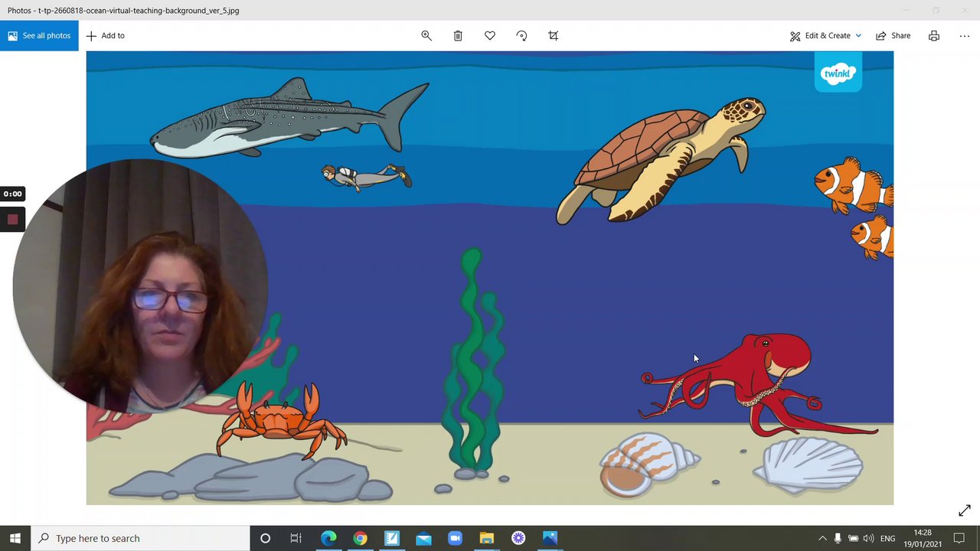Viewport: 980px width, 551px height.
Task: Open the crop tool
Action: click(x=554, y=36)
